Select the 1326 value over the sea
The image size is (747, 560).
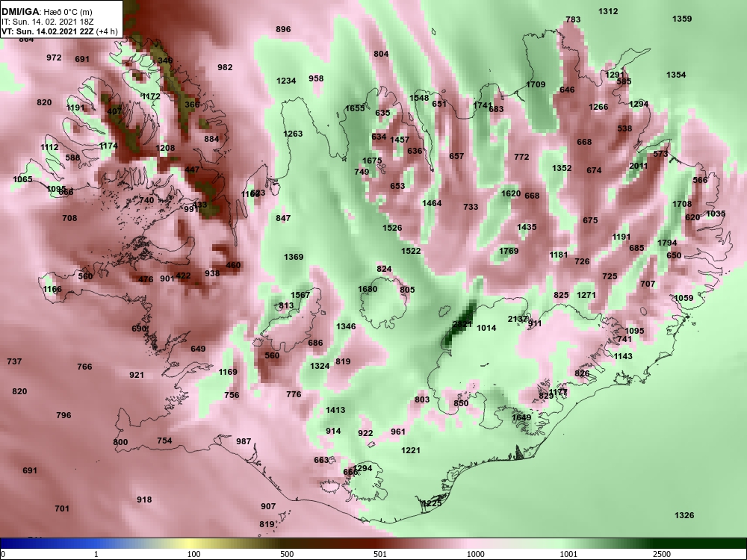pyautogui.click(x=684, y=515)
